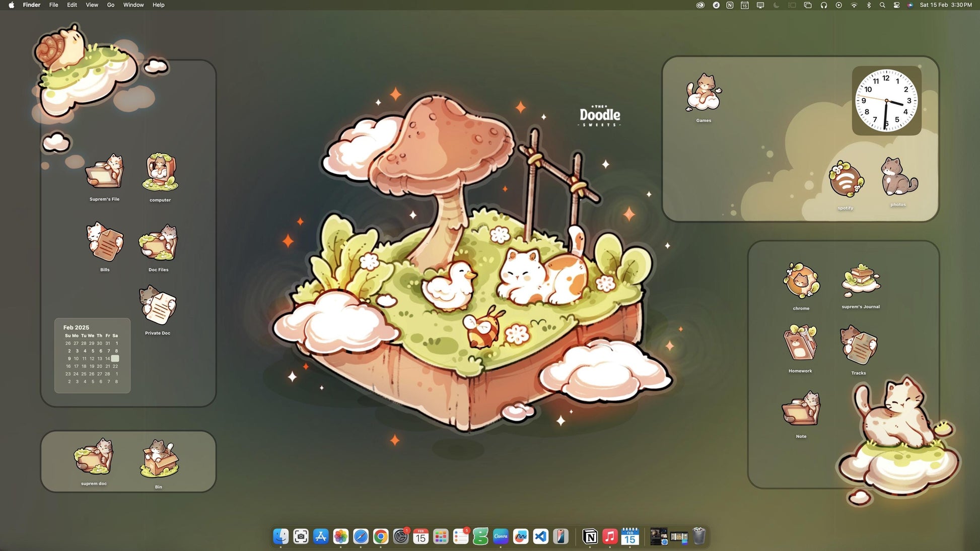The width and height of the screenshot is (980, 551).
Task: Open the Bills cat folder icon
Action: pos(105,242)
